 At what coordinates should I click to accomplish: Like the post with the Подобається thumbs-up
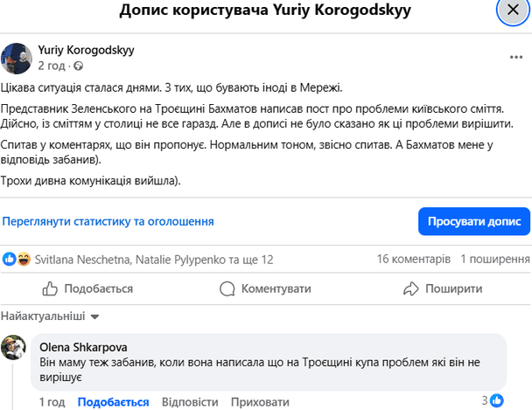[87, 288]
